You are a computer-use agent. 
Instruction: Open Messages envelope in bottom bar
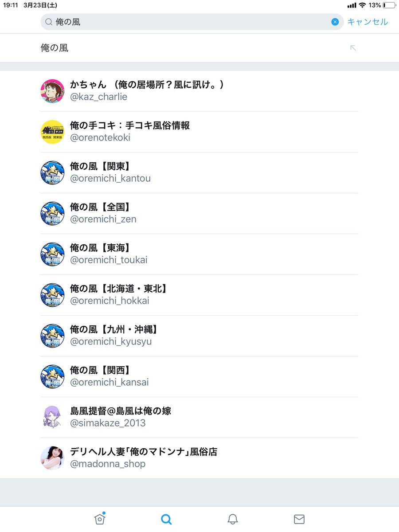click(299, 519)
